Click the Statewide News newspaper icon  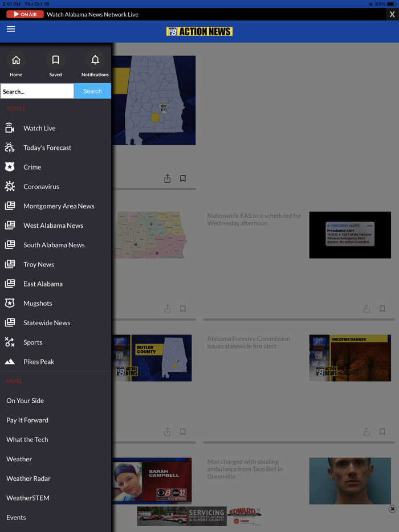click(10, 322)
